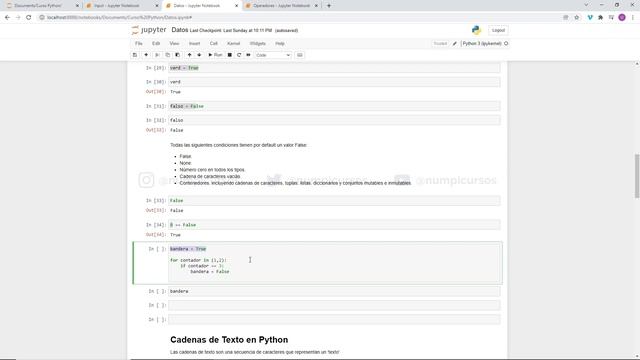Bookmark this page with star icon
This screenshot has height=360, width=640.
tap(577, 18)
